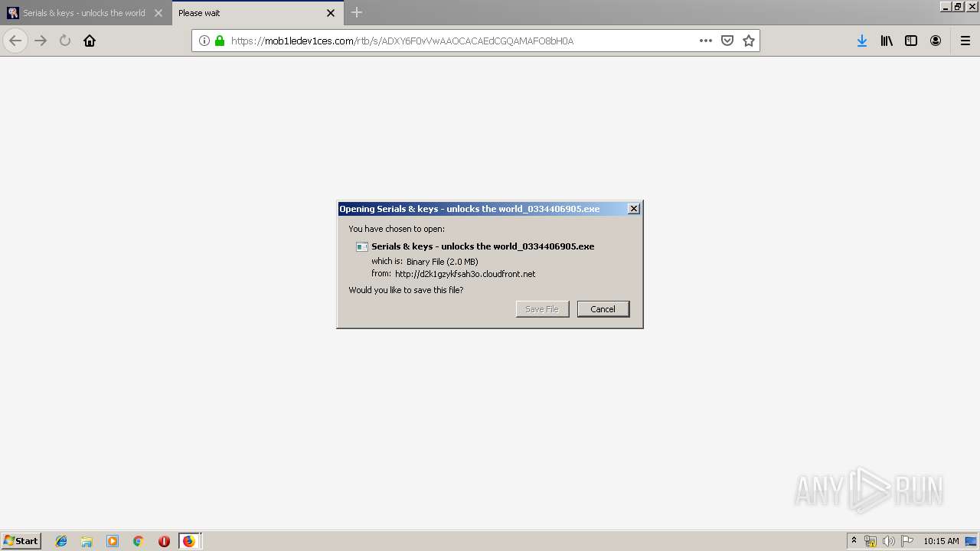Launch Google Chrome from taskbar
This screenshot has width=980, height=551.
click(138, 541)
